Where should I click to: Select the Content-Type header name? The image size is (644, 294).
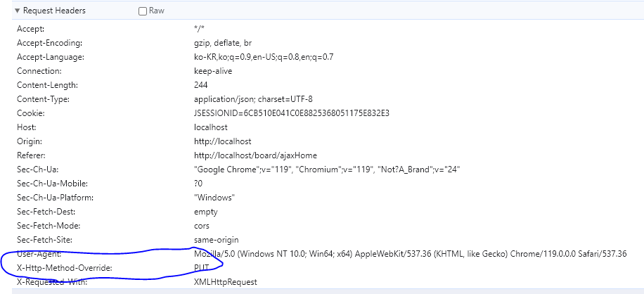[x=43, y=99]
